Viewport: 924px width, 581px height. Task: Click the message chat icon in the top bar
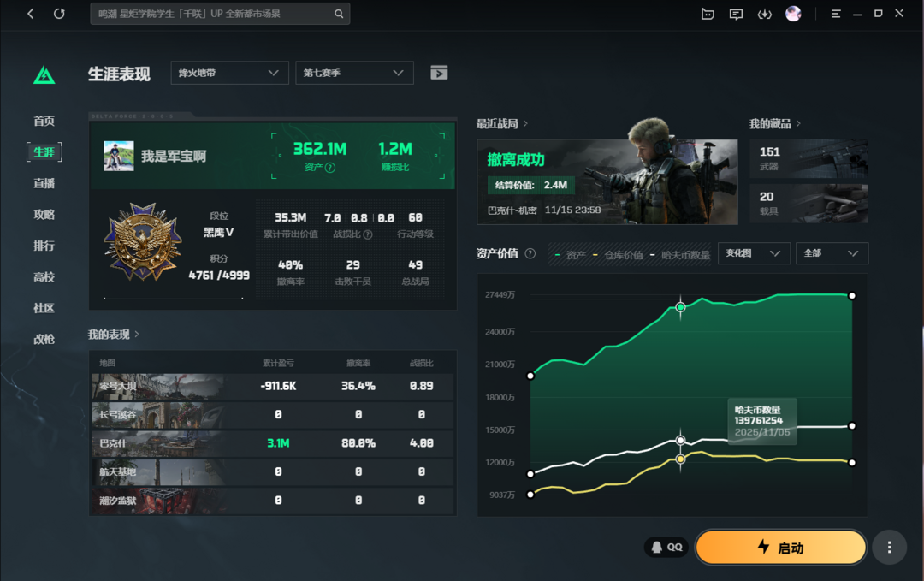coord(736,14)
